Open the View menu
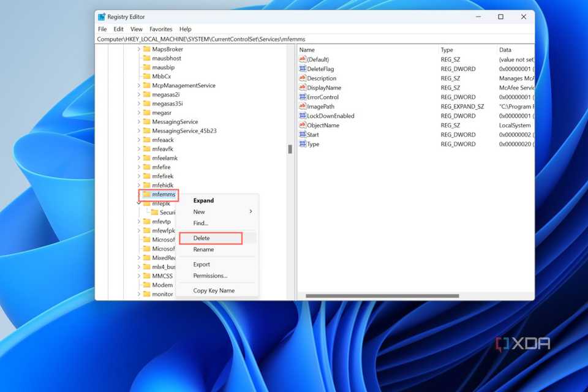Screen dimensions: 588x392 [x=137, y=29]
